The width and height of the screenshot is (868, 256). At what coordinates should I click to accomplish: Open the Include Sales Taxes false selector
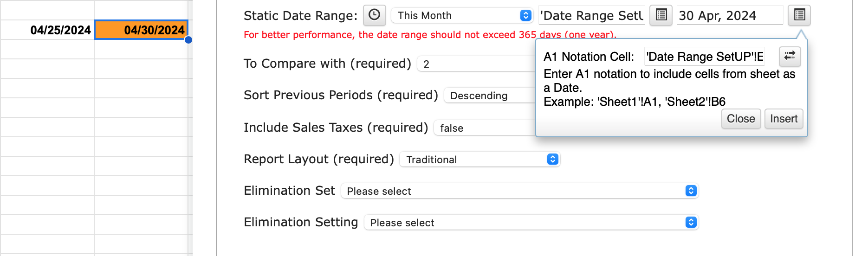point(485,128)
